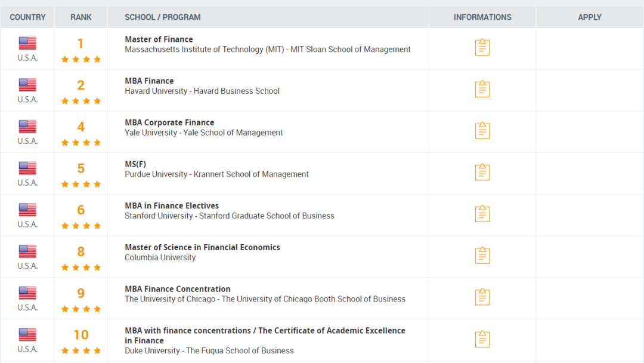Open info icon for Purdue MS(F)
Screen dimensions: 644x363
(482, 172)
